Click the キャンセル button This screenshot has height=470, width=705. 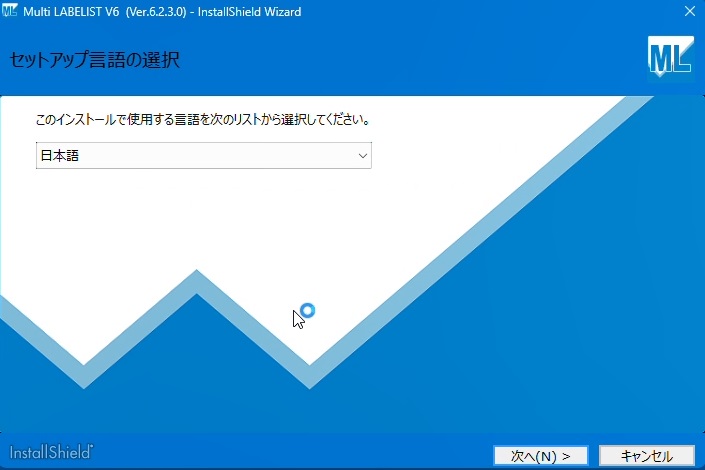[x=647, y=456]
